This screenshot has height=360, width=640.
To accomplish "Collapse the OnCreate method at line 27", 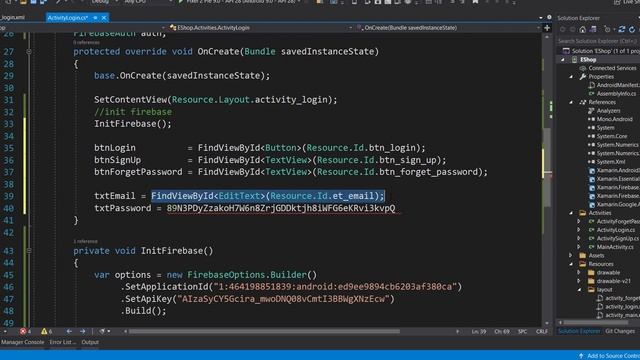I will tap(29, 52).
